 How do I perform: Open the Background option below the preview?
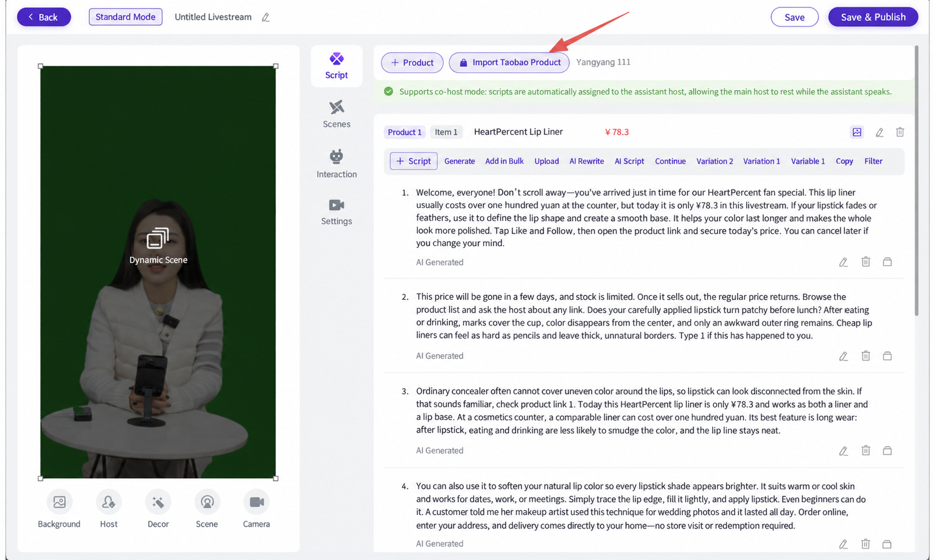59,509
